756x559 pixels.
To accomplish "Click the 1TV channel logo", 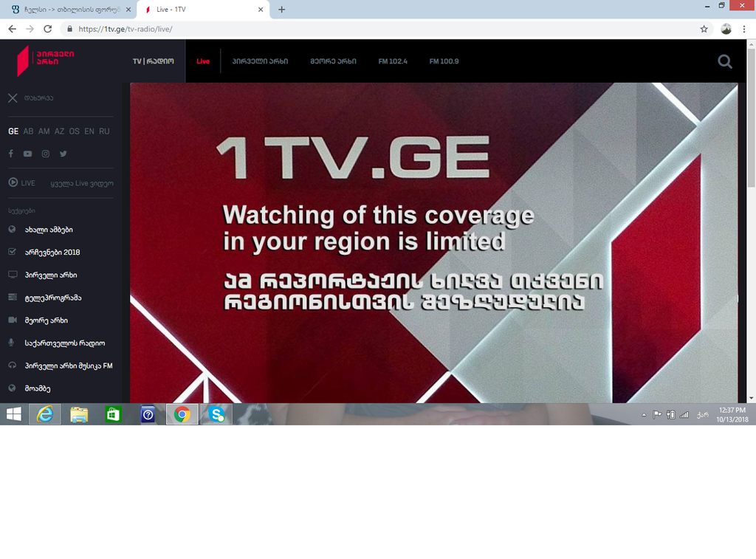I will point(45,61).
